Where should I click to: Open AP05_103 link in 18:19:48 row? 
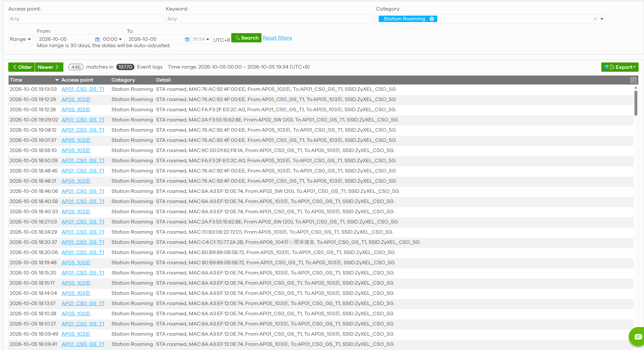click(x=76, y=263)
